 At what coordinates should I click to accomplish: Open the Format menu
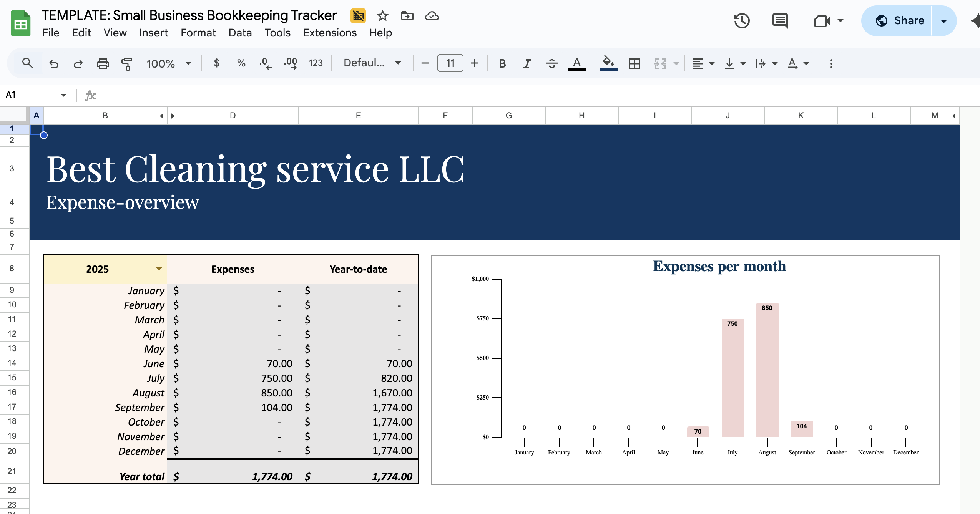click(198, 33)
